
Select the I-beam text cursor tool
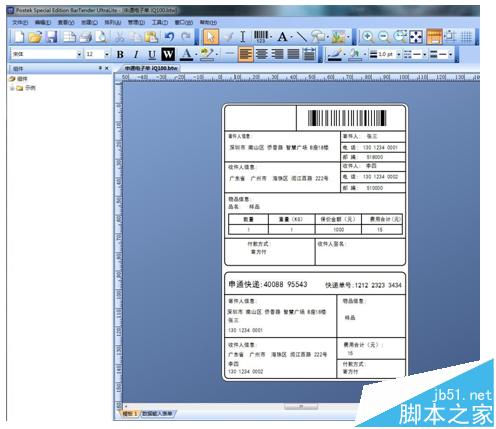(x=243, y=37)
